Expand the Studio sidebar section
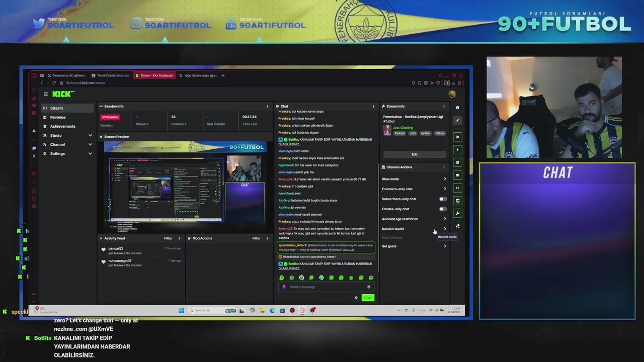 point(90,135)
